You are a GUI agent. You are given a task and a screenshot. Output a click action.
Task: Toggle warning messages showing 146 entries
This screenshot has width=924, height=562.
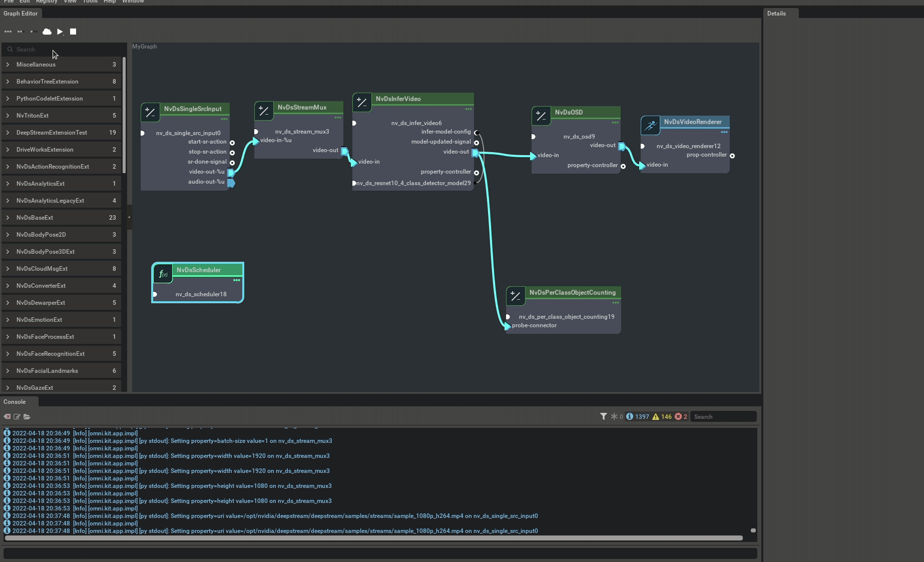click(x=662, y=416)
